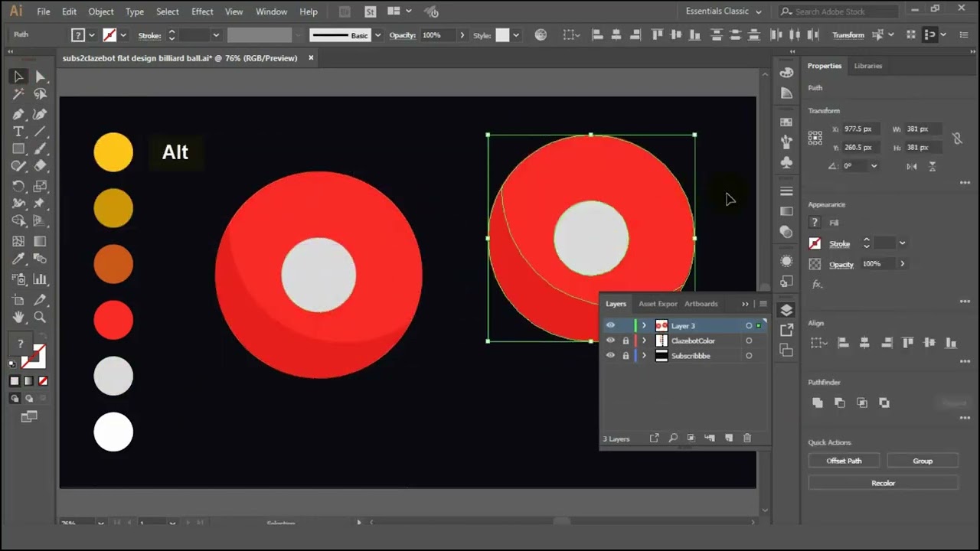
Task: Choose the Column Graph tool
Action: click(41, 279)
